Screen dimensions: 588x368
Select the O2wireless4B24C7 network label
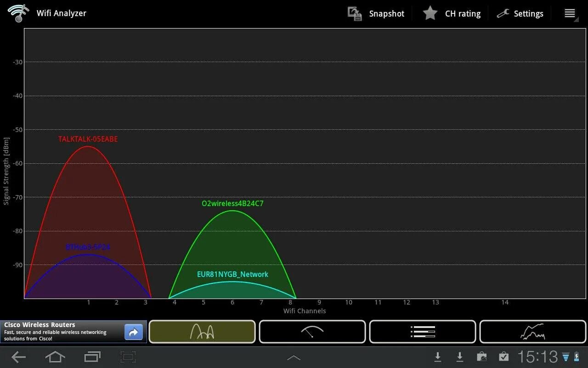[x=232, y=203]
